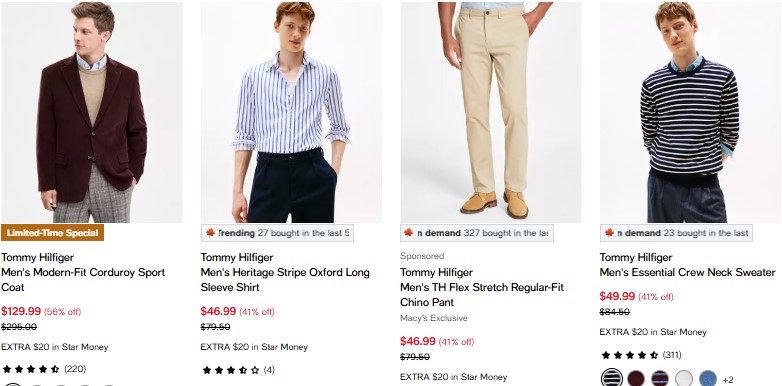Click the Trending 27 bought badge
The image size is (782, 386).
277,233
